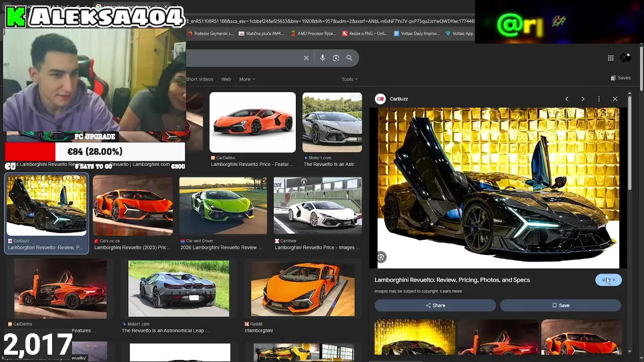Image resolution: width=644 pixels, height=362 pixels.
Task: Open related orange front-view thumbnail in preview panel
Action: click(581, 338)
